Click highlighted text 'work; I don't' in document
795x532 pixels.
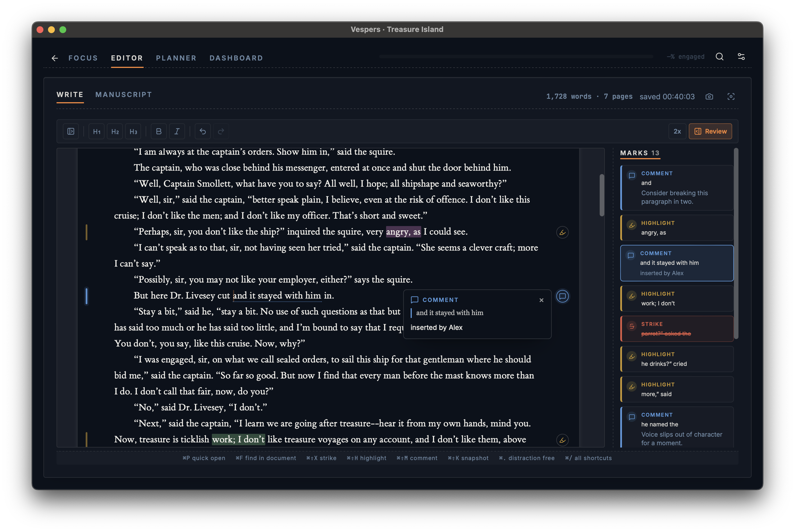238,439
